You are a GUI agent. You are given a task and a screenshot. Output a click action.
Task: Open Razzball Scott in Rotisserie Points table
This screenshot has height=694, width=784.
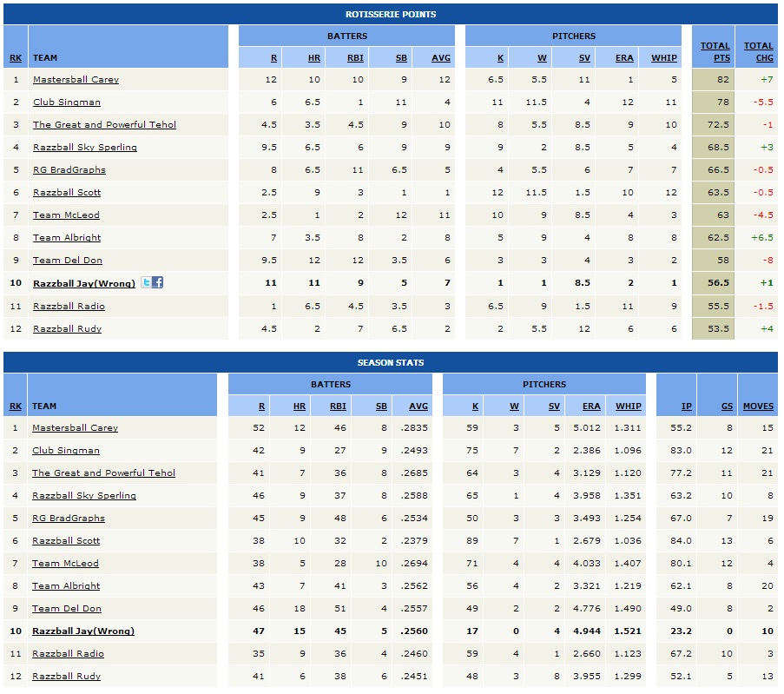click(x=67, y=192)
